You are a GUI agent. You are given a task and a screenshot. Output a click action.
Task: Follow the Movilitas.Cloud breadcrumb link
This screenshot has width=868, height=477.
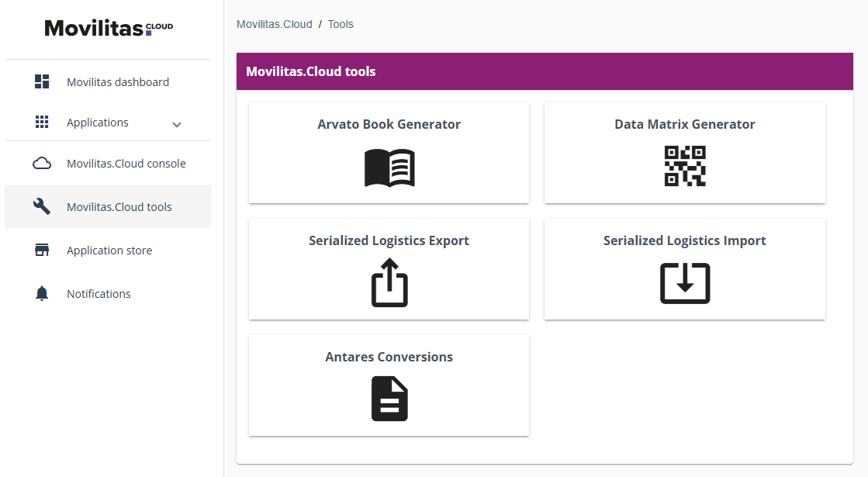[x=274, y=24]
